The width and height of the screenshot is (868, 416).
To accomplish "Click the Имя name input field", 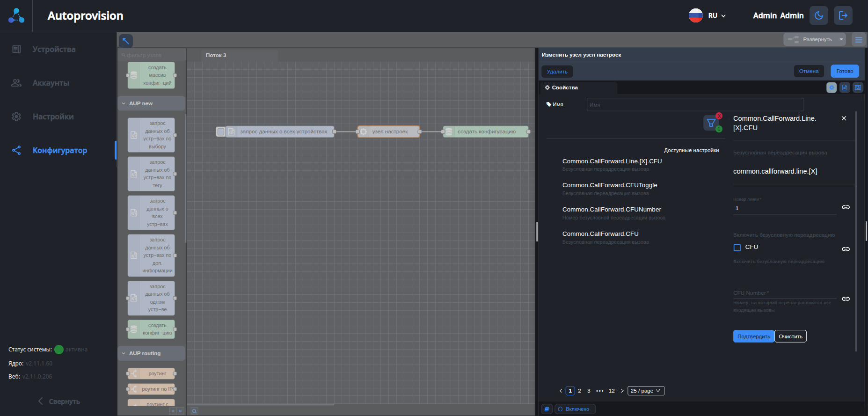I will [695, 105].
